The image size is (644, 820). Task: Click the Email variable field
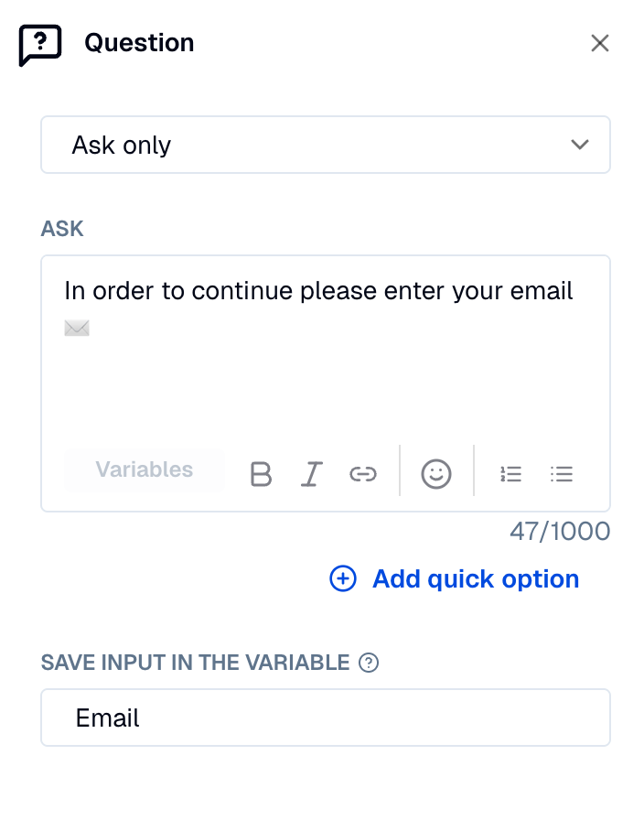[326, 717]
